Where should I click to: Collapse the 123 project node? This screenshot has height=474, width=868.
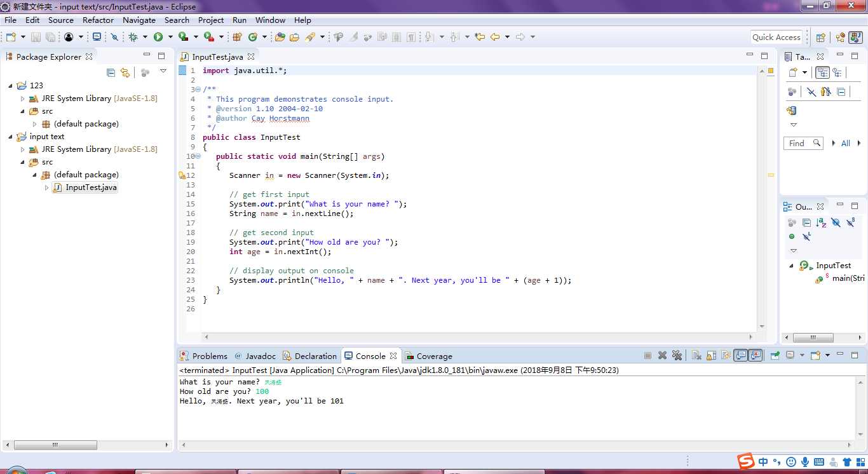tap(11, 86)
